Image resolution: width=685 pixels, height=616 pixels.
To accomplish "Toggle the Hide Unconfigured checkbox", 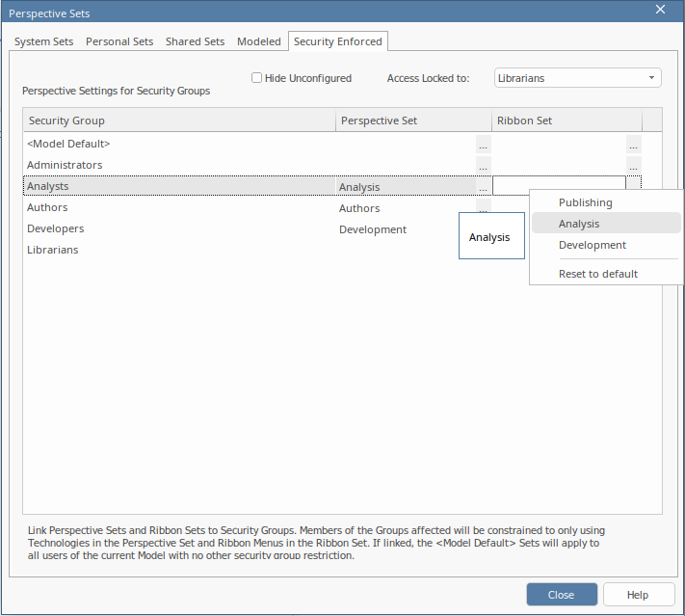I will click(x=257, y=78).
